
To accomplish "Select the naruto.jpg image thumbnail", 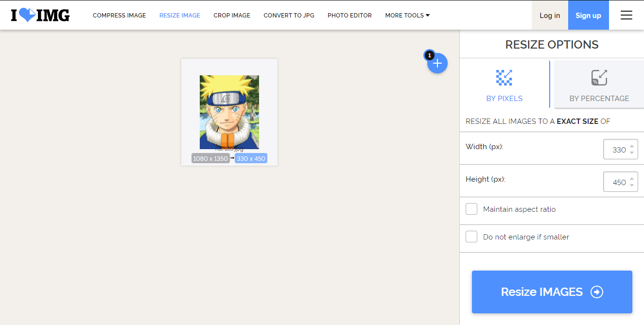I will [229, 112].
